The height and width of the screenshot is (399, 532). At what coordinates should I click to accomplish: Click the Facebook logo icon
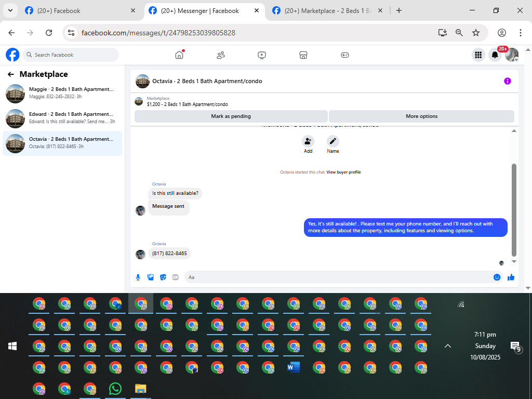point(12,55)
